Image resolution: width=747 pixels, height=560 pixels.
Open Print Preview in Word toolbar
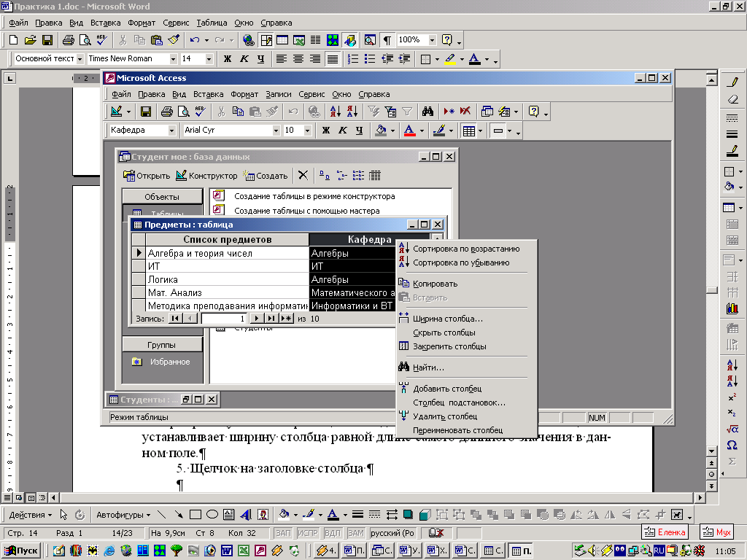85,40
